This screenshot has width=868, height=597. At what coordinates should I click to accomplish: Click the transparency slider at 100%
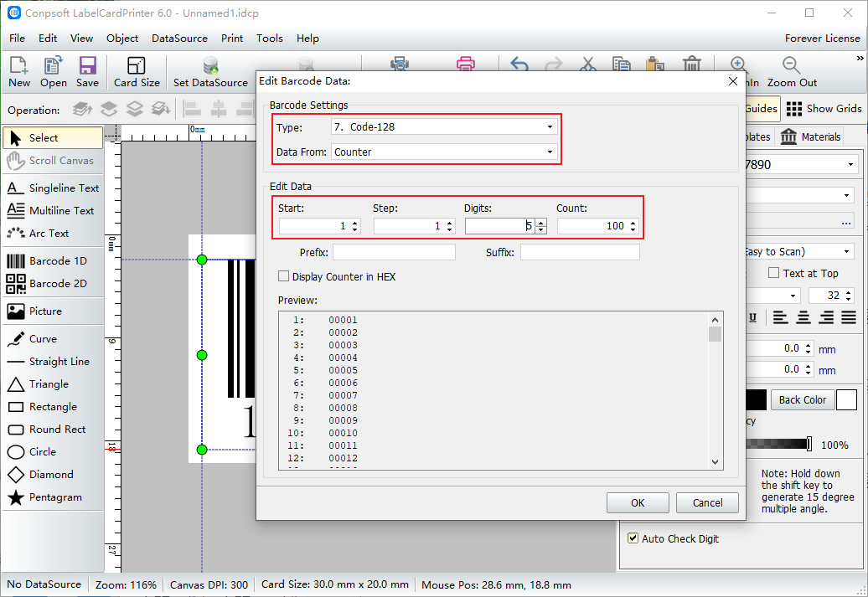click(x=809, y=443)
